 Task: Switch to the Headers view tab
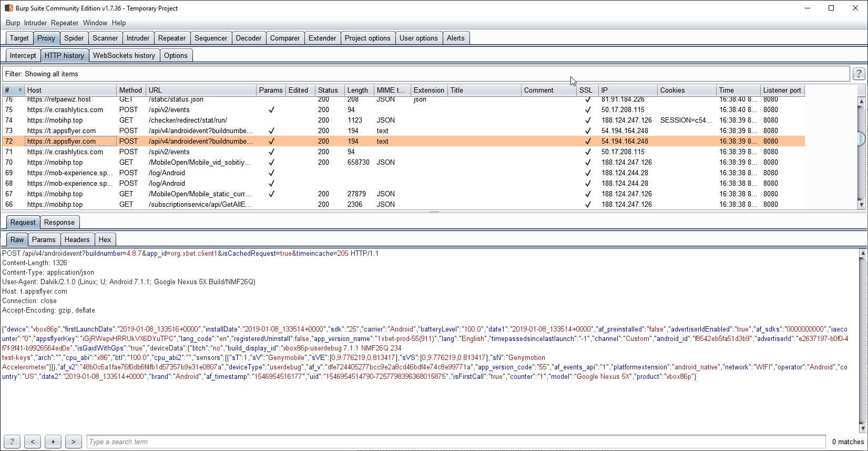77,239
